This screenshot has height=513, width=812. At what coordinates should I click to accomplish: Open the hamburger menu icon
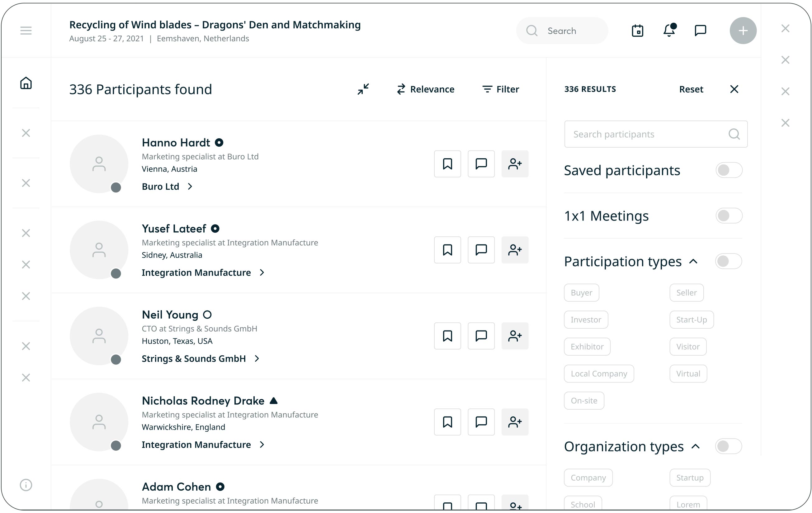[26, 31]
